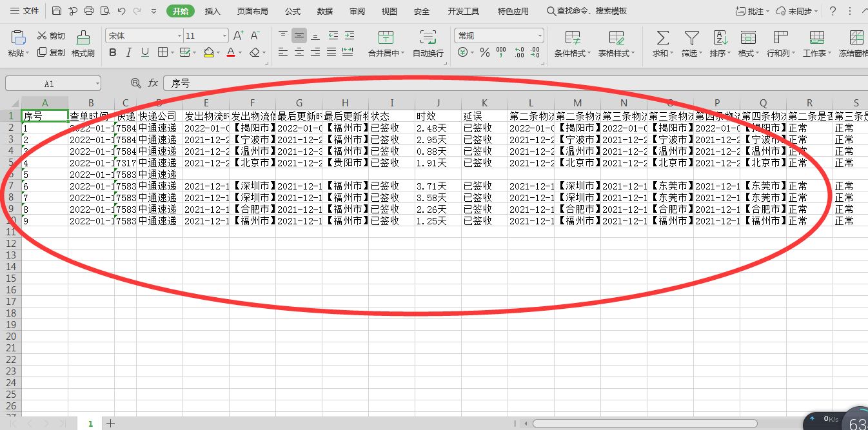Click the 未同步 not-synced cloud button

[796, 12]
